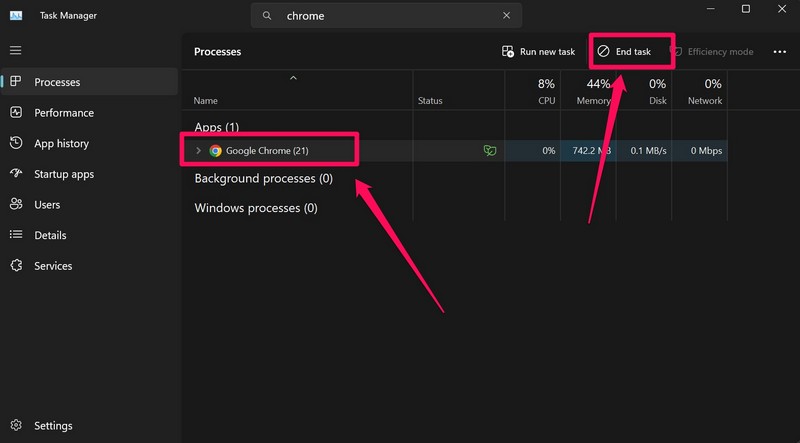Sort processes by the Memory column
The height and width of the screenshot is (443, 800).
pyautogui.click(x=594, y=91)
